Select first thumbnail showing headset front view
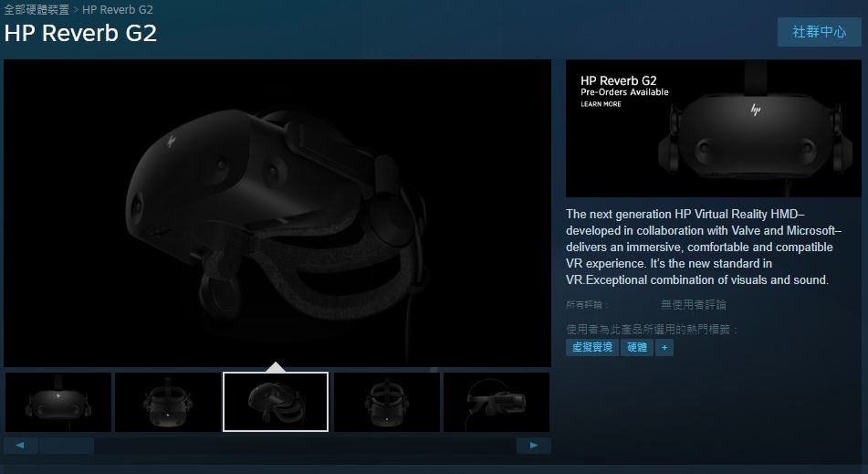Viewport: 868px width, 474px height. [x=58, y=402]
